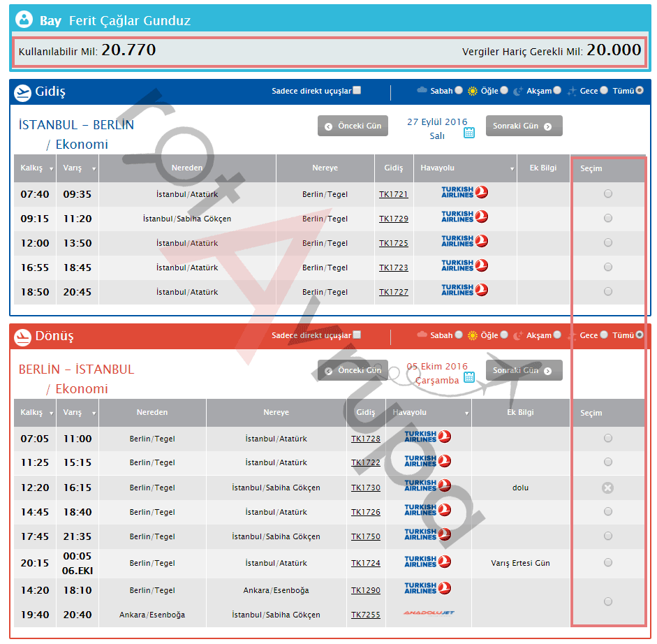Click Turkish Airlines logo on TK1721 row
The height and width of the screenshot is (644, 657).
pos(464,193)
